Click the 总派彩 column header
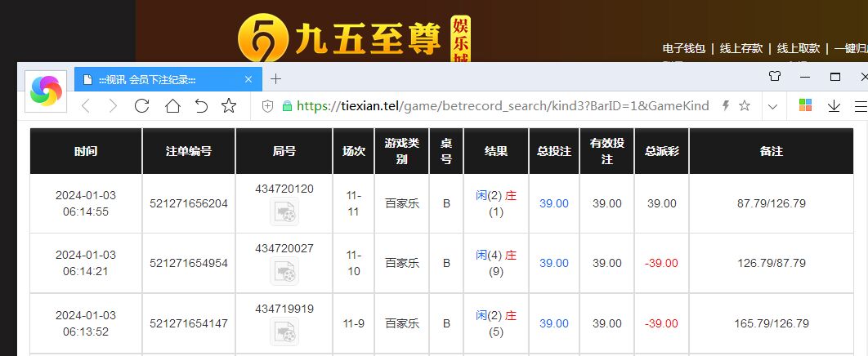This screenshot has height=356, width=868. click(x=661, y=151)
